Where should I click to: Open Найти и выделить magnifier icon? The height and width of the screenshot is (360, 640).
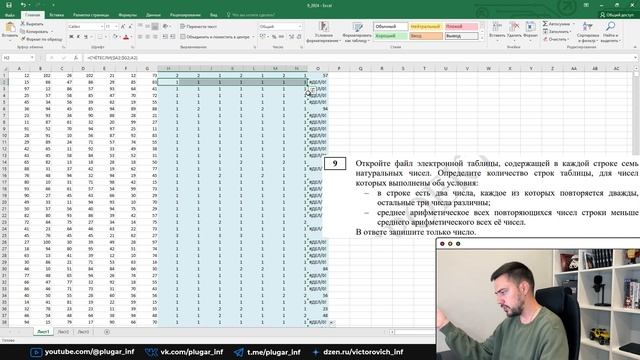(610, 27)
